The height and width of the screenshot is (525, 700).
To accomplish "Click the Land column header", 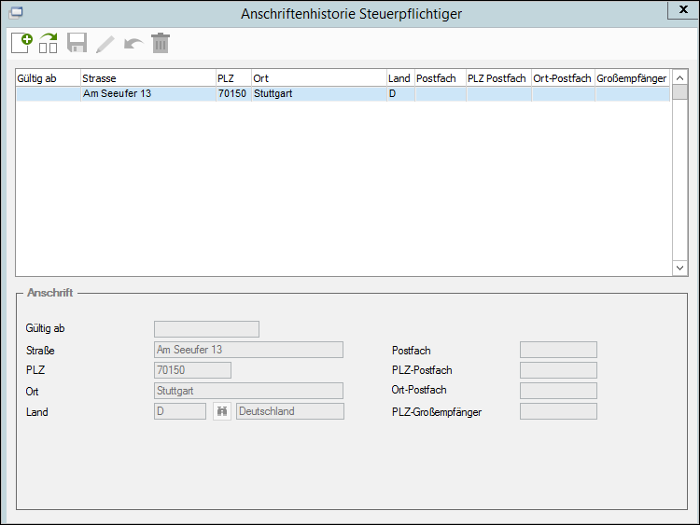I will pos(400,78).
